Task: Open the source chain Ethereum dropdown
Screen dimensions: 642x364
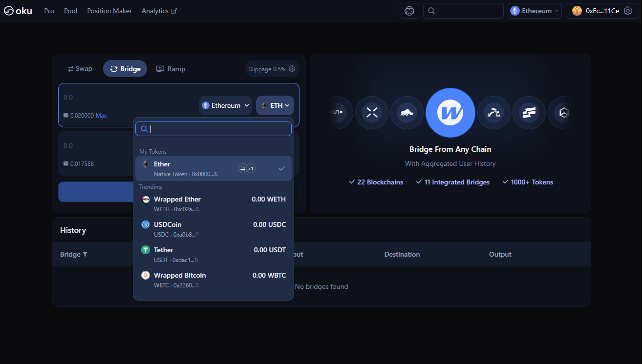Action: pyautogui.click(x=225, y=105)
